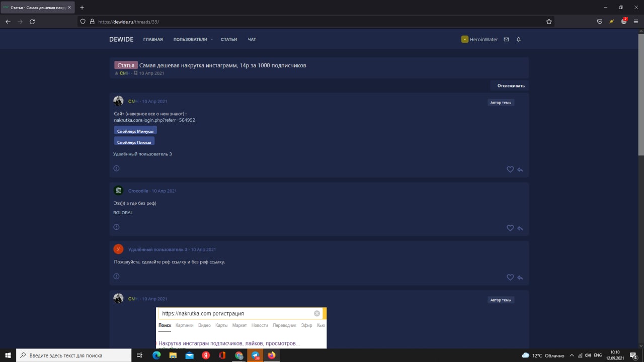This screenshot has width=644, height=362.
Task: Open Microsoft Office from taskbar
Action: [x=222, y=355]
